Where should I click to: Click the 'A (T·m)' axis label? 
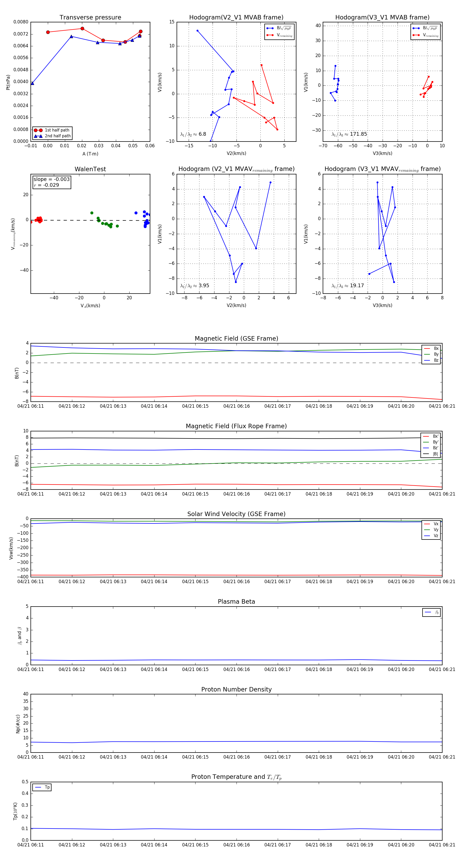(90, 154)
